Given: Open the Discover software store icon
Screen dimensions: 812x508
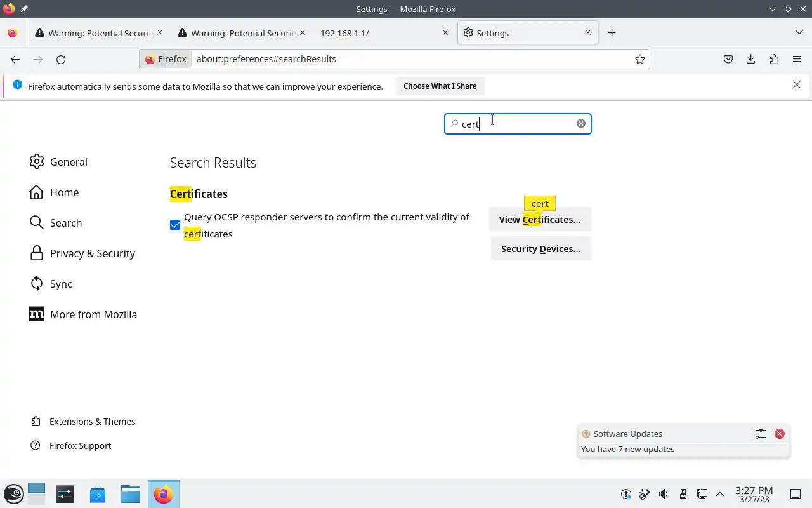Looking at the screenshot, I should pos(98,494).
